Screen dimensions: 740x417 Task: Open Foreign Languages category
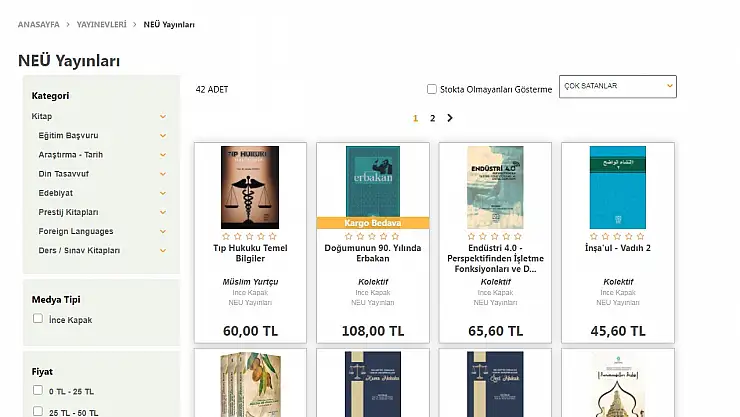pyautogui.click(x=76, y=231)
